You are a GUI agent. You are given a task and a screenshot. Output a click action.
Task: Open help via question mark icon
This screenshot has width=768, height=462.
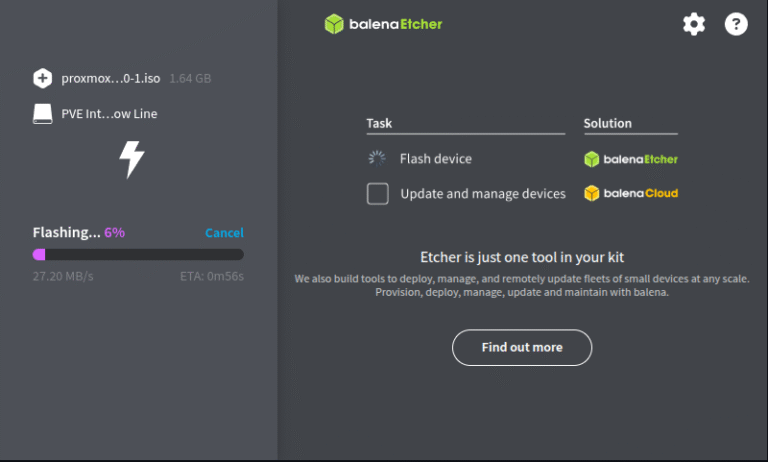(736, 24)
